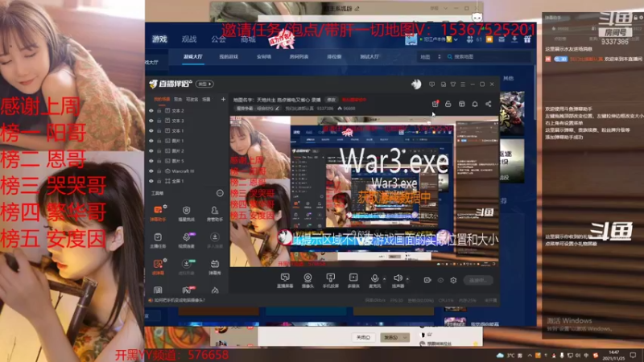Hide the 图片 5 layer with its eye icon

pos(151,161)
